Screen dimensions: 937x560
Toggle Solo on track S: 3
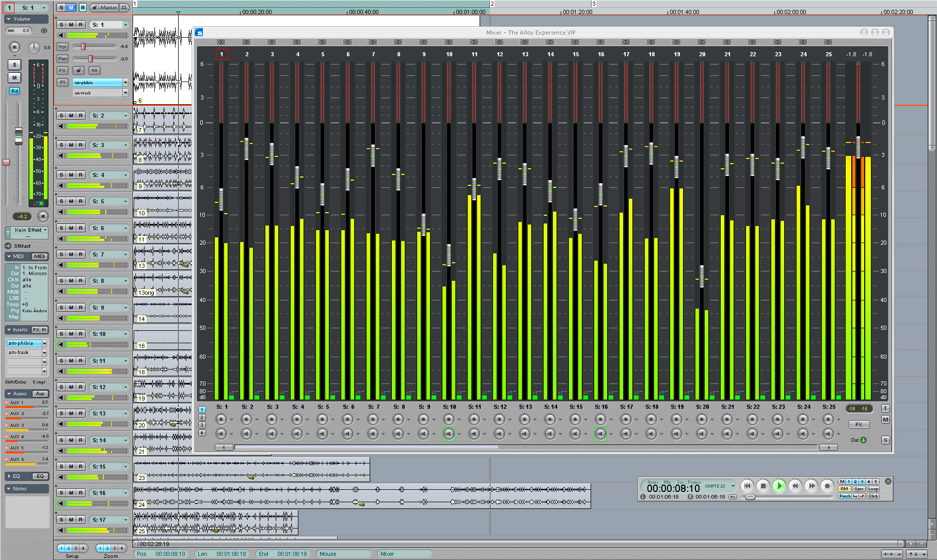61,145
